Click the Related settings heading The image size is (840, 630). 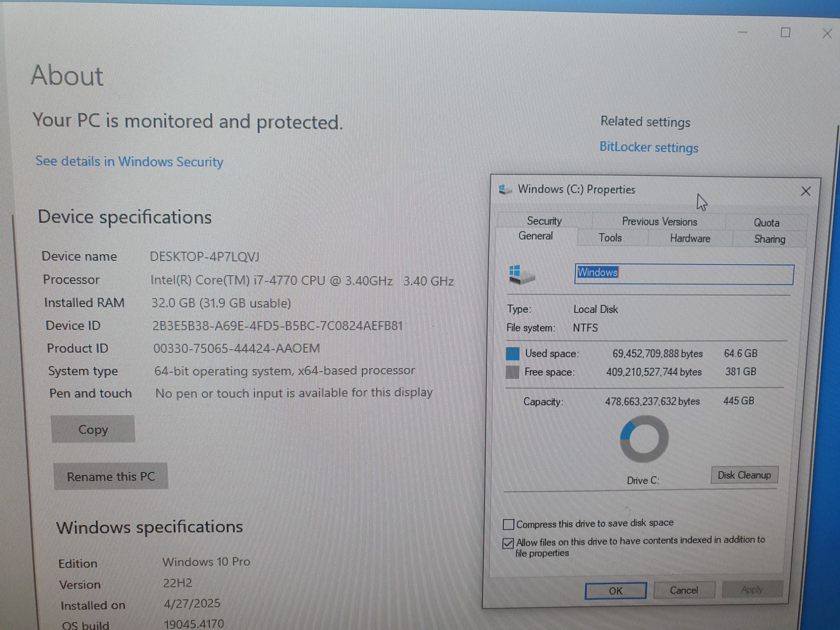tap(645, 122)
